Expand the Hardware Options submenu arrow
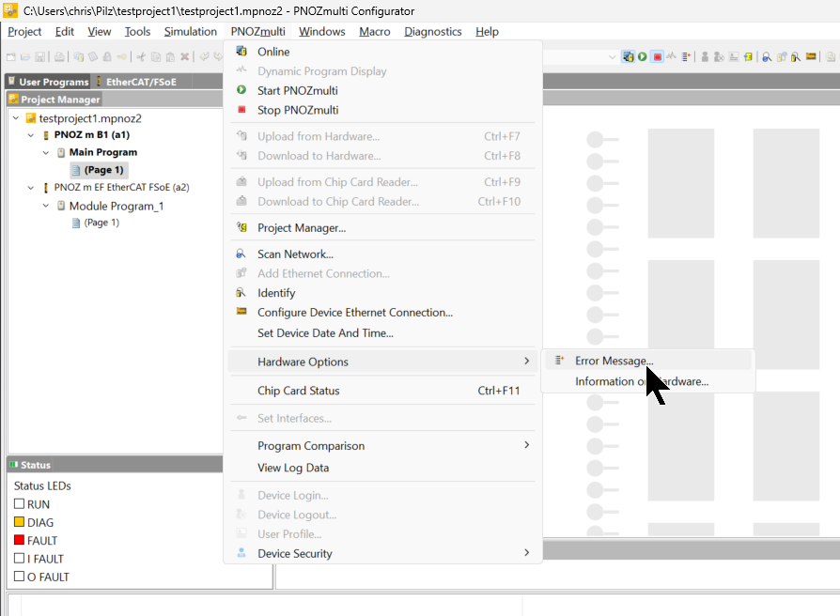Image resolution: width=840 pixels, height=616 pixels. point(526,362)
